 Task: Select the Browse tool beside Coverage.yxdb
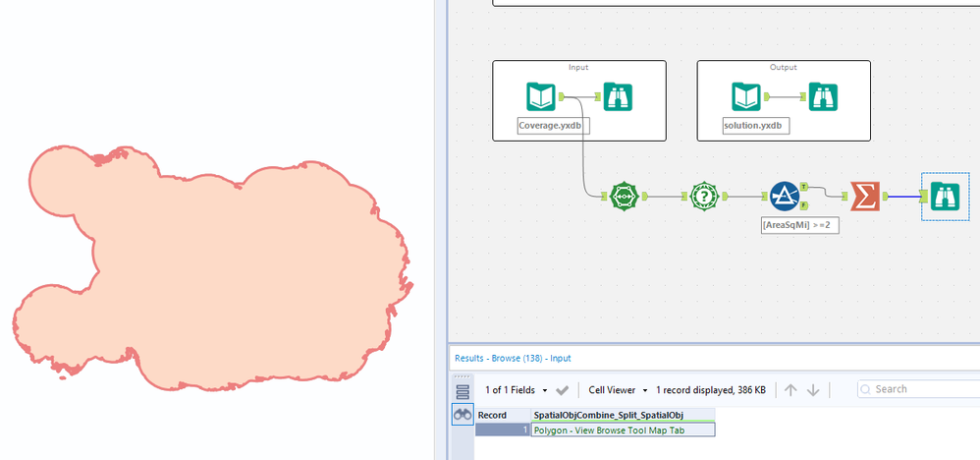(x=618, y=96)
